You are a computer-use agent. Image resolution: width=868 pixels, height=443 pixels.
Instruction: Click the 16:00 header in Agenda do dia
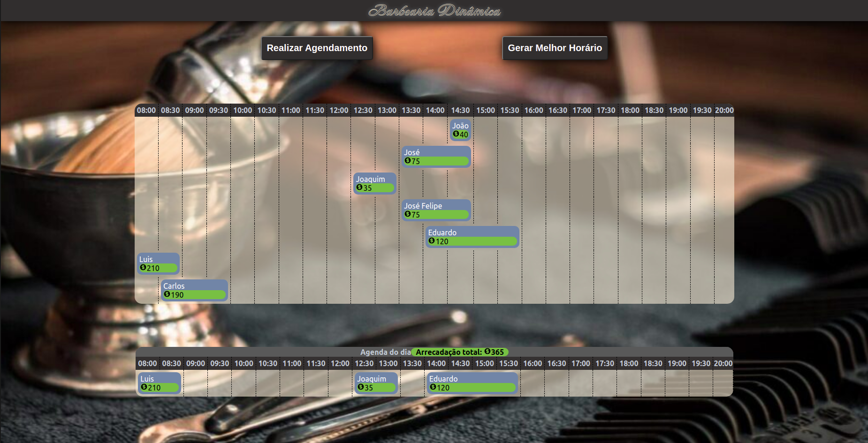tap(533, 363)
